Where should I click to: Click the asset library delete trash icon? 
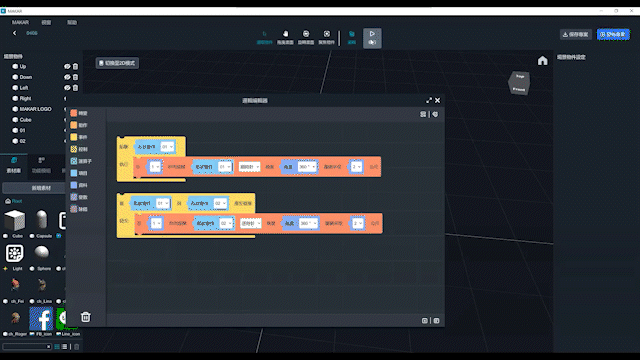[x=76, y=347]
